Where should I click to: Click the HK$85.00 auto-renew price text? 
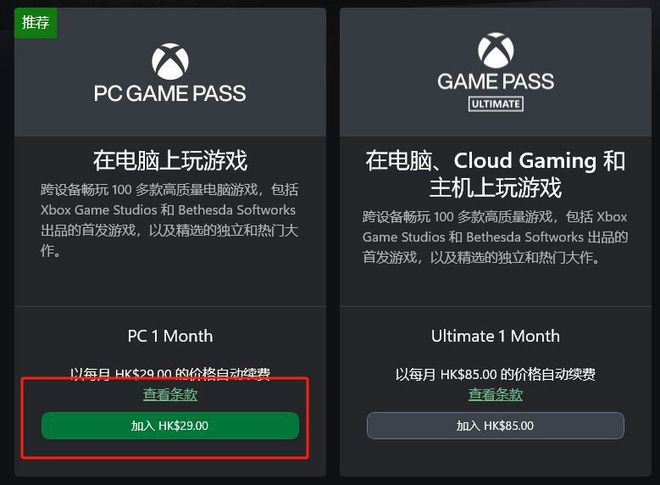(x=495, y=374)
